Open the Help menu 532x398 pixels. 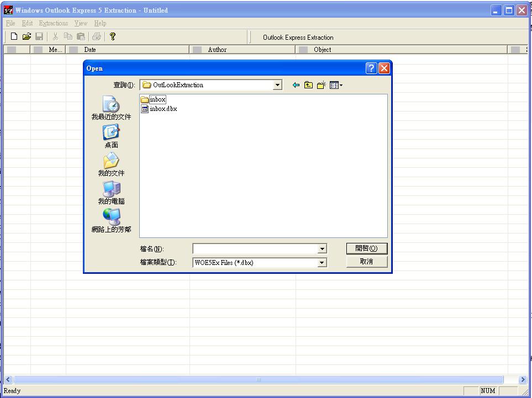tap(100, 23)
